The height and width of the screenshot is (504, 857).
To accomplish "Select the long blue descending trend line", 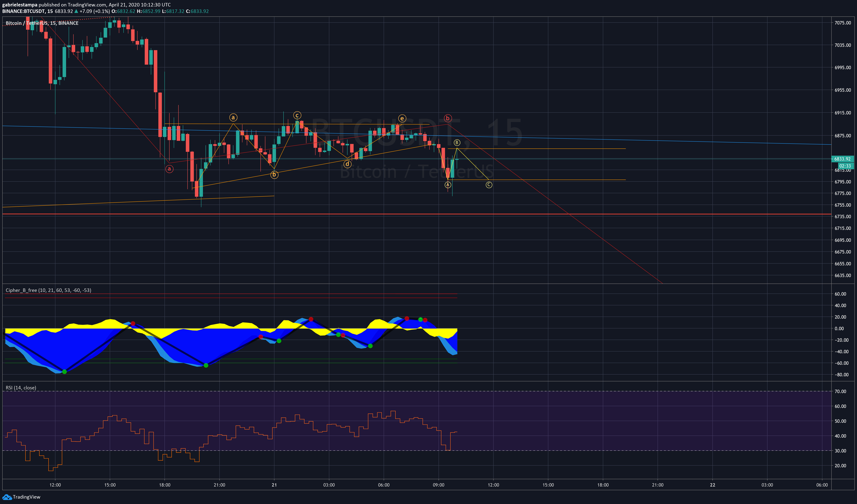I will [417, 135].
